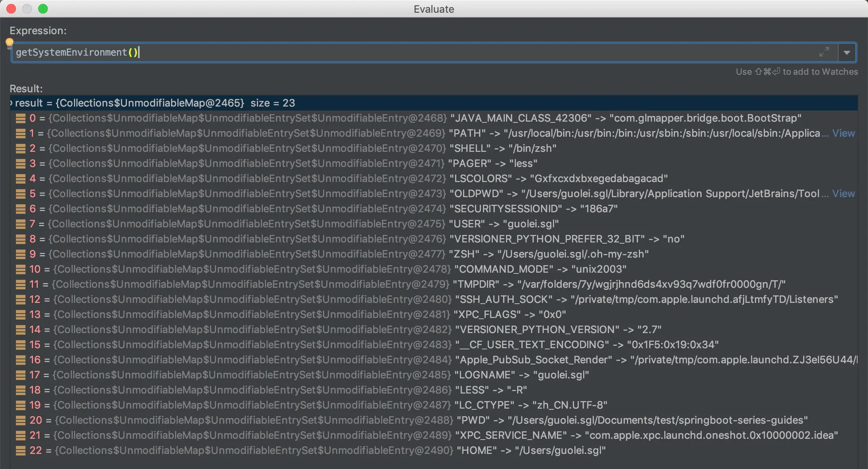Click the expand expression editor icon
This screenshot has width=868, height=469.
coord(824,52)
